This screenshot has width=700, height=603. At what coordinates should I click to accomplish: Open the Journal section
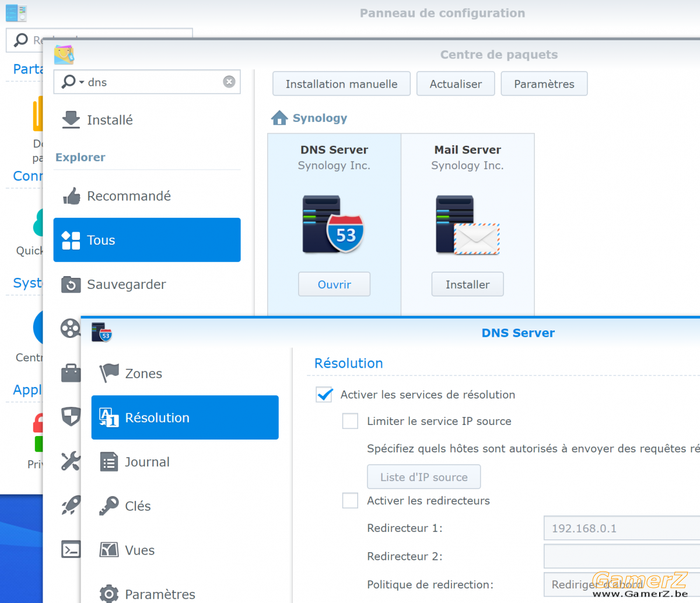tap(185, 462)
